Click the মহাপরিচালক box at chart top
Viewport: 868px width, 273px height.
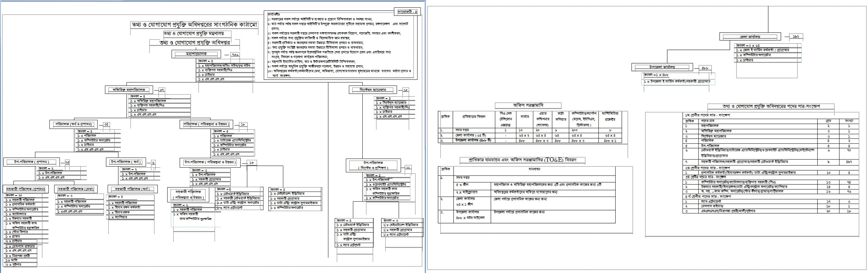(196, 54)
